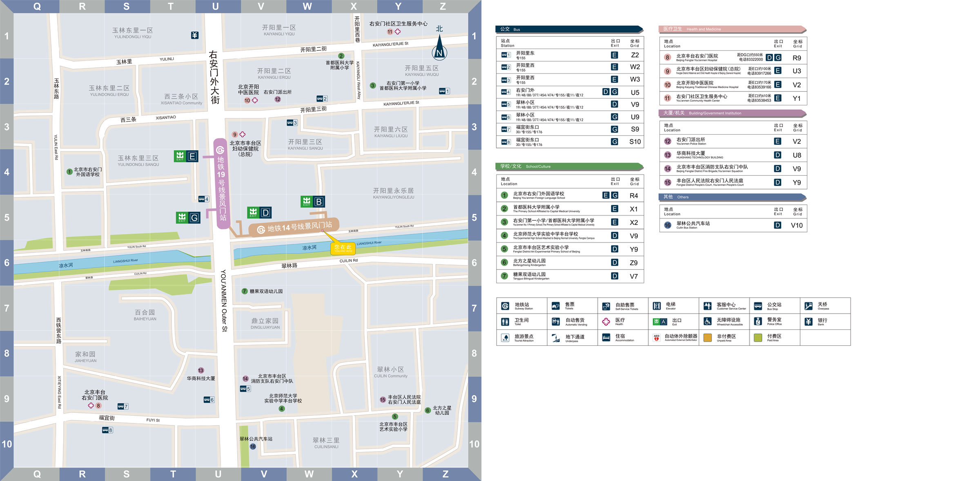This screenshot has width=980, height=481.
Task: Click the '其他 Others' section header
Action: click(733, 197)
